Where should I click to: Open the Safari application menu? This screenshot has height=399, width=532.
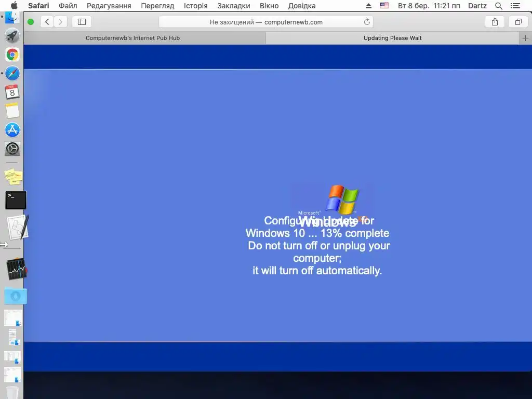coord(38,6)
